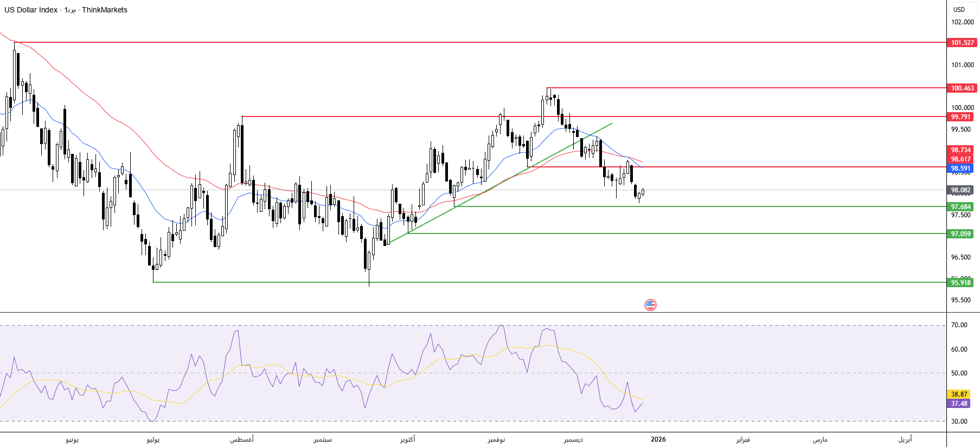Viewport: 980px width, 447px height.
Task: Select the green 97.059 price label
Action: point(960,234)
